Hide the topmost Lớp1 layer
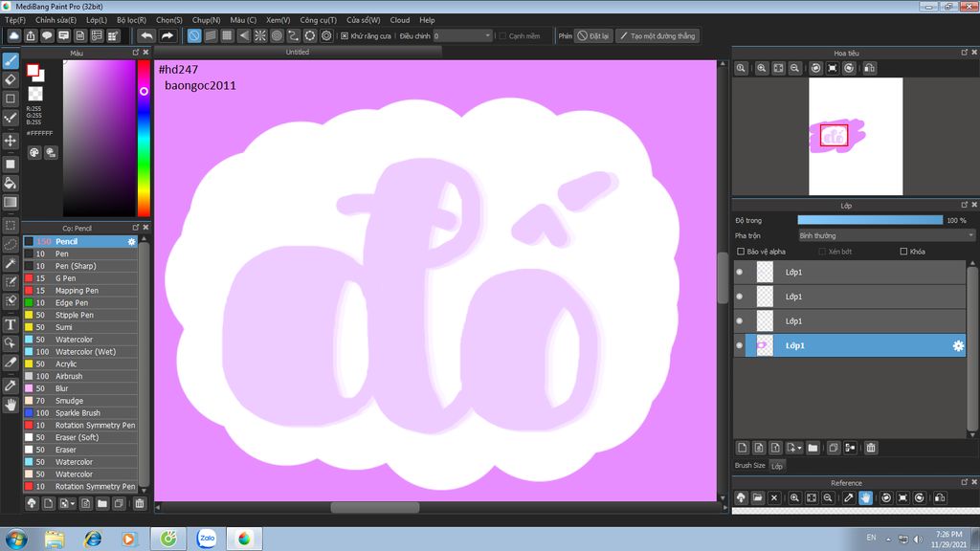Screen dimensions: 980x551 [739, 272]
